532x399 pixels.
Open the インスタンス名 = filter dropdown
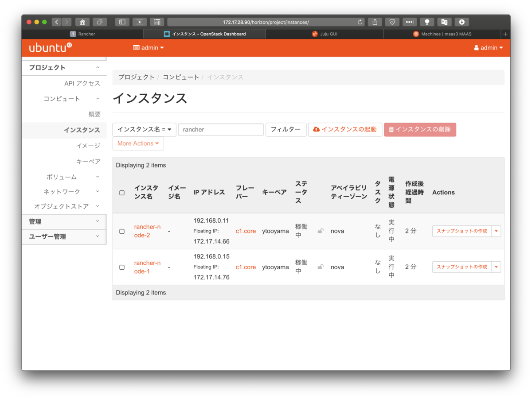[145, 129]
